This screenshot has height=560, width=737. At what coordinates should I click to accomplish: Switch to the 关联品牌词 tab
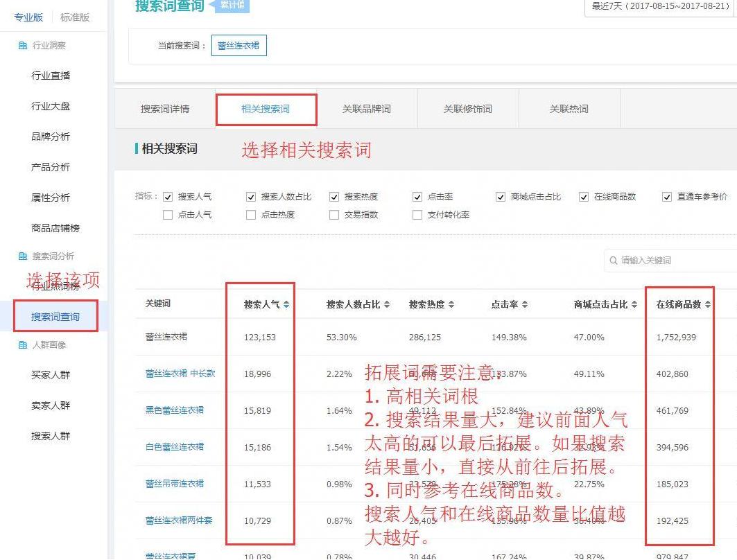(x=368, y=108)
